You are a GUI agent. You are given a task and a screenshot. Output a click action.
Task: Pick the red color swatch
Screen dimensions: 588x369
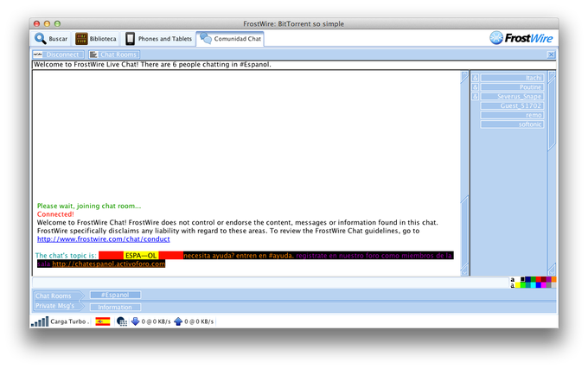point(539,279)
